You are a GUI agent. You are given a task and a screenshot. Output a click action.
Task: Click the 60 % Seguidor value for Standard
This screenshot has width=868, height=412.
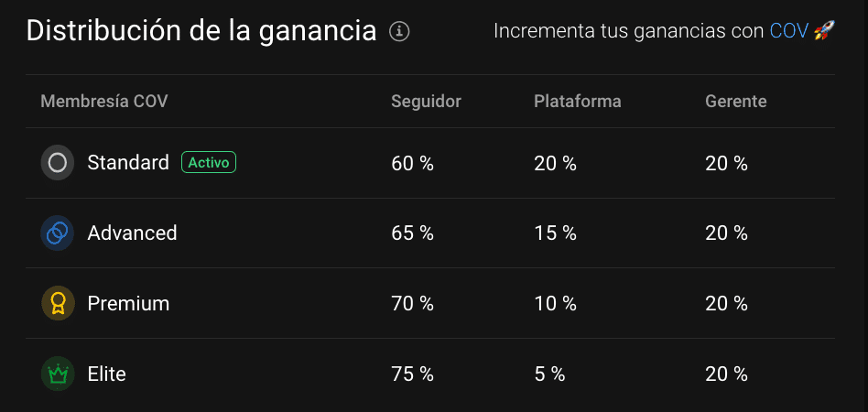point(412,163)
